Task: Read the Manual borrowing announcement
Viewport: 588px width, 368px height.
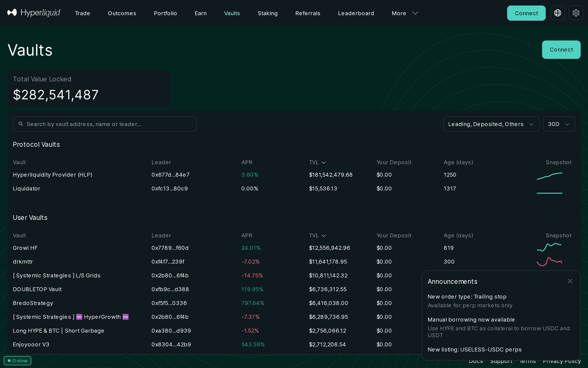Action: pyautogui.click(x=471, y=319)
